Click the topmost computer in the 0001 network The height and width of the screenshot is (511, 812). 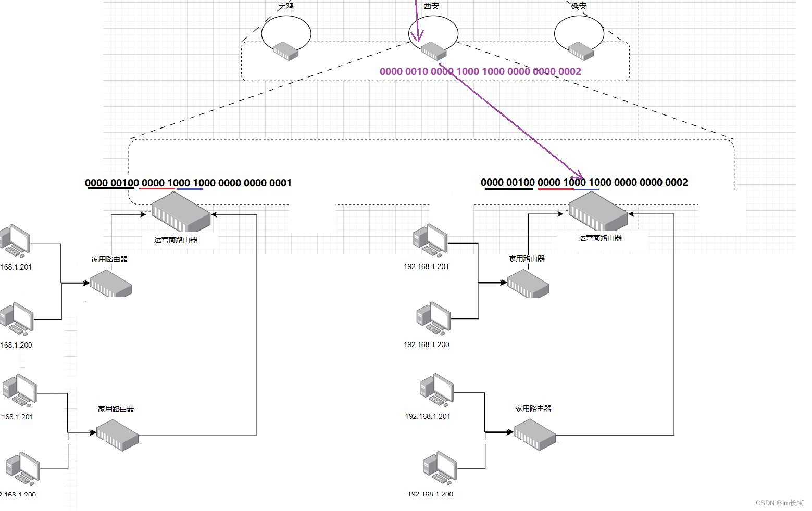coord(15,241)
